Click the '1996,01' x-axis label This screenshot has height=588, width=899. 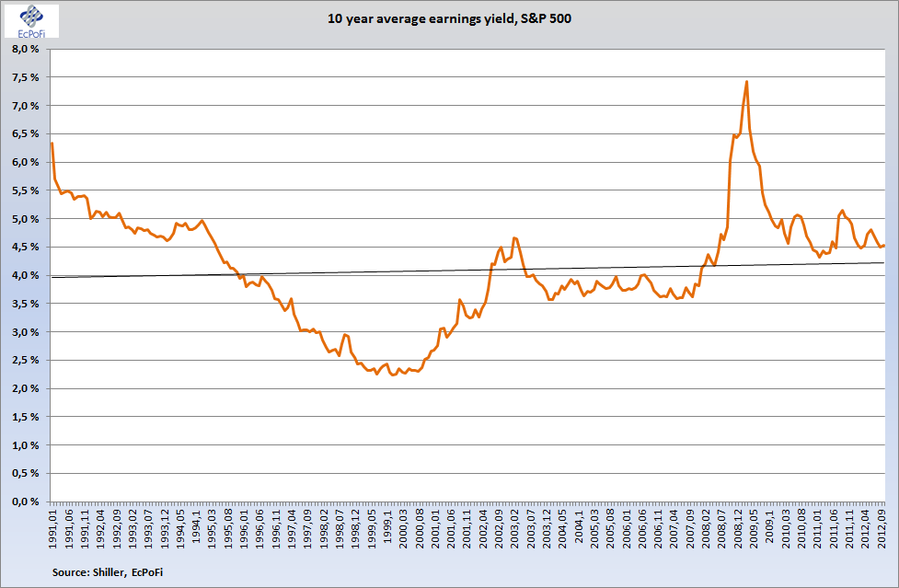tap(244, 527)
